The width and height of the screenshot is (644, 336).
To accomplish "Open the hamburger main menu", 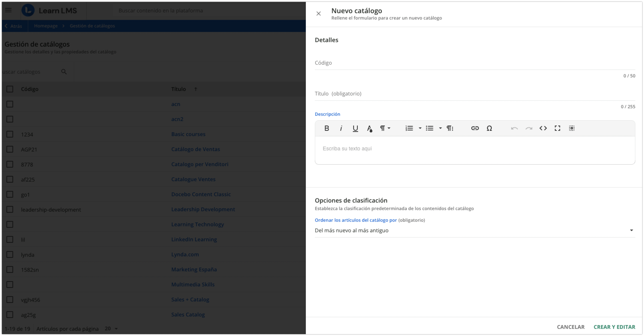I will pos(8,10).
